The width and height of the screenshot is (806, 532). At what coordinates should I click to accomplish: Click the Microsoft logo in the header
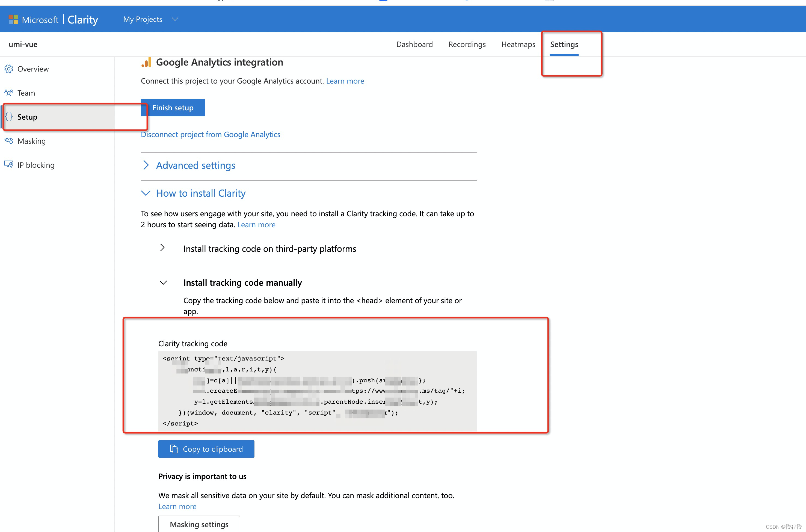tap(13, 19)
